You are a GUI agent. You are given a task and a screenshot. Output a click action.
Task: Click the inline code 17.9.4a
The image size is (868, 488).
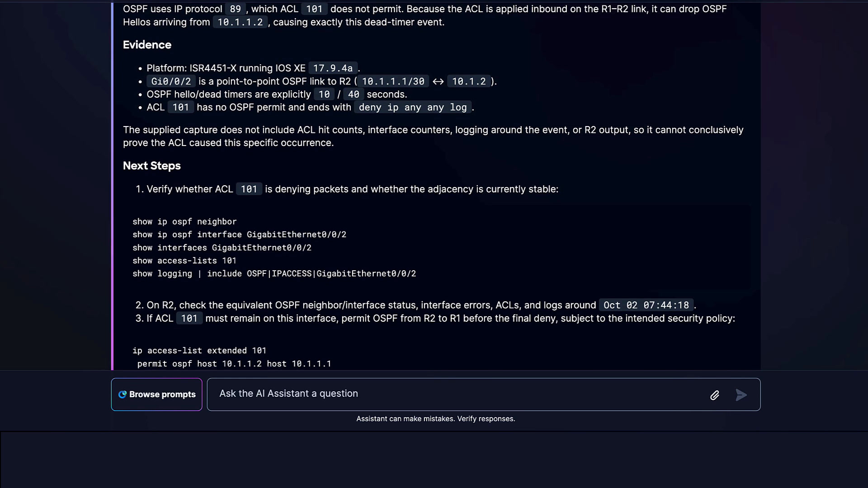pos(333,68)
